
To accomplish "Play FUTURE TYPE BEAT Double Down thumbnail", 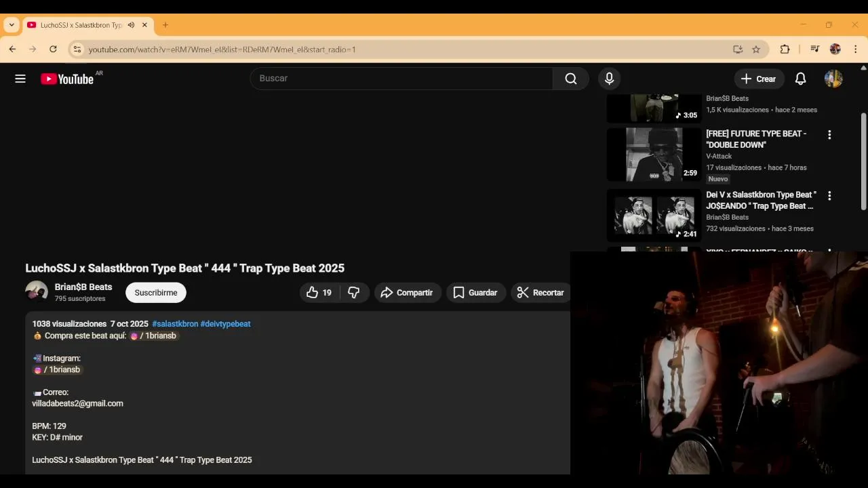I will (654, 154).
